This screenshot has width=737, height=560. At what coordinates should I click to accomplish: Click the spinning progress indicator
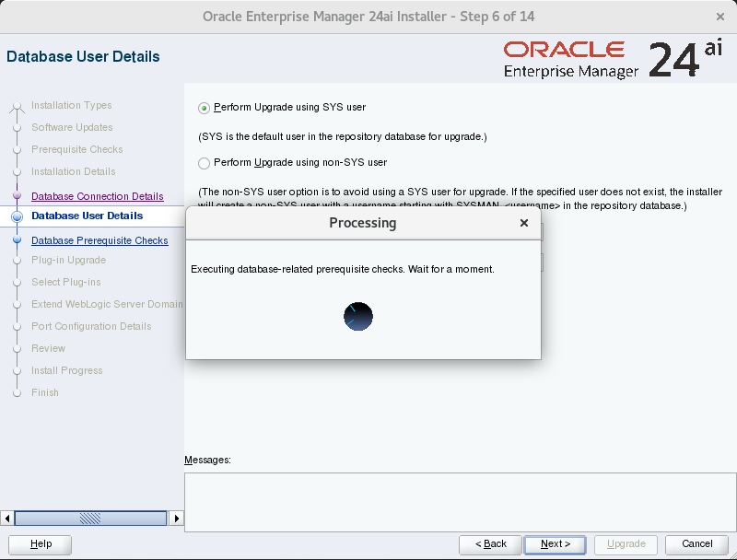pos(358,317)
